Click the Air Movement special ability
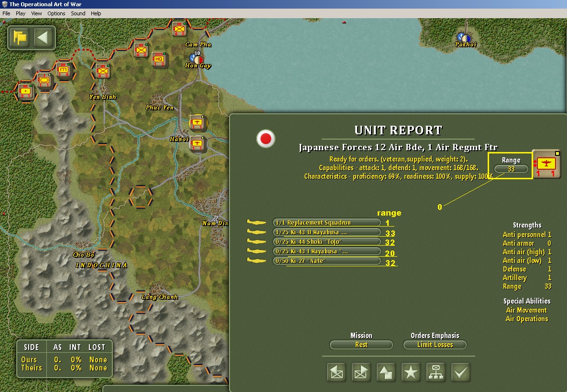 pyautogui.click(x=526, y=310)
